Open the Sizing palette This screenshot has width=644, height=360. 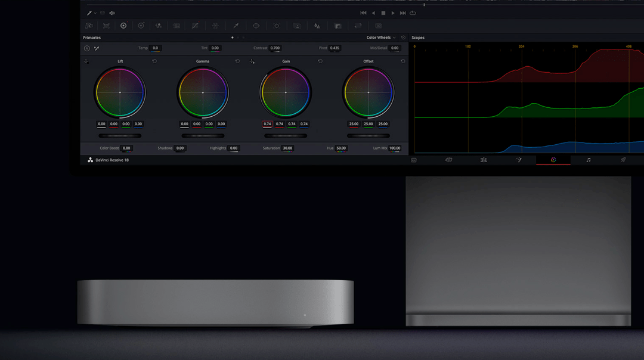click(358, 26)
